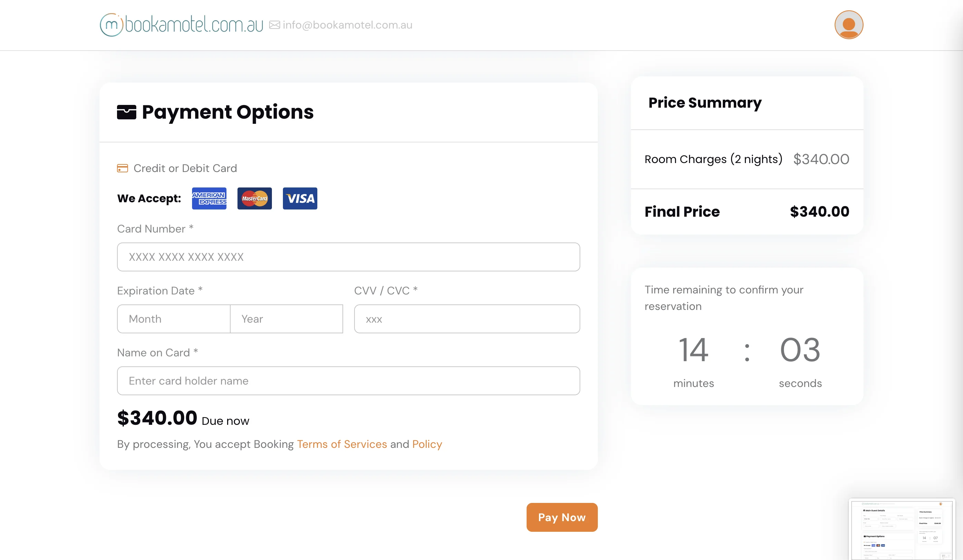Viewport: 963px width, 560px height.
Task: Click the page preview thumbnail
Action: coord(901,529)
